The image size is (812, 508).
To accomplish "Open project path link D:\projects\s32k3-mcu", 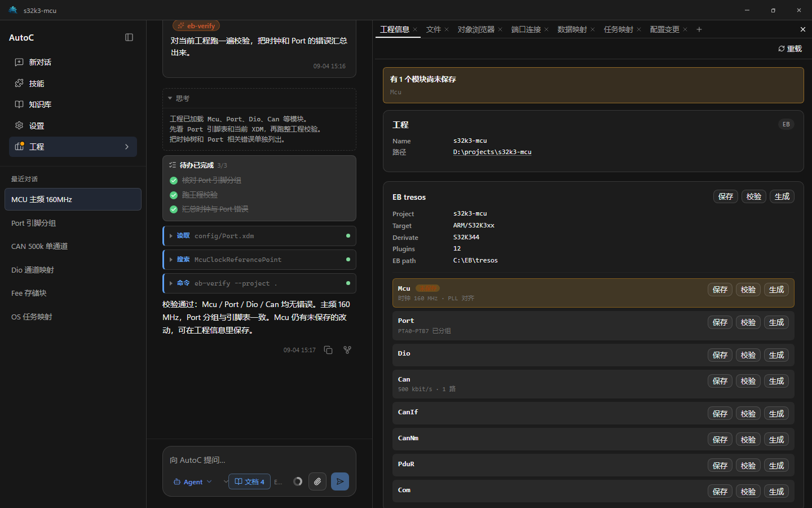I will point(492,152).
